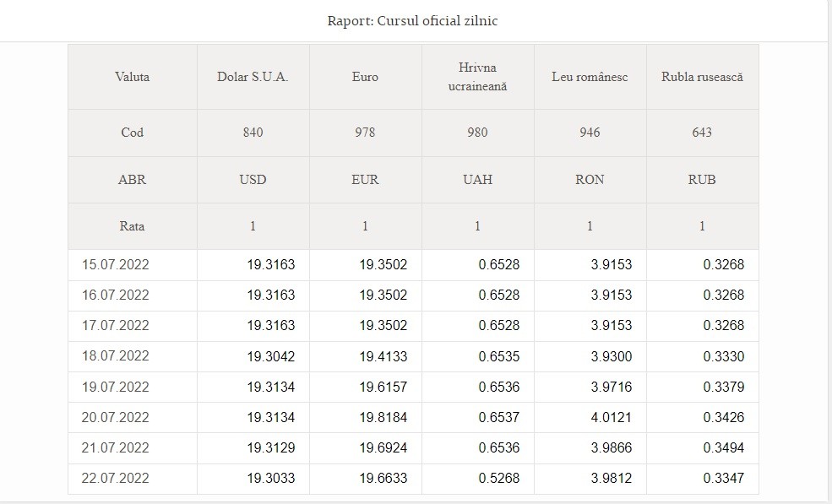The image size is (832, 504).
Task: Select the 'Rata' row label
Action: 132,226
